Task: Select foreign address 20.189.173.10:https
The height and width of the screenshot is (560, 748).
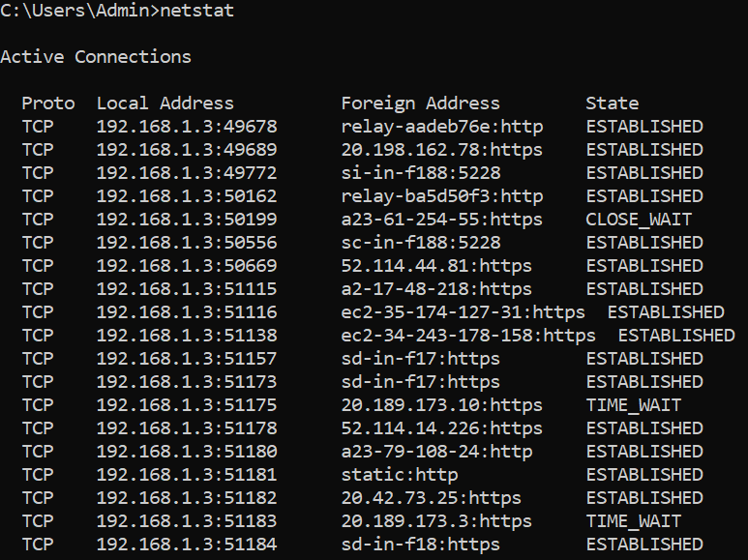Action: click(x=442, y=405)
